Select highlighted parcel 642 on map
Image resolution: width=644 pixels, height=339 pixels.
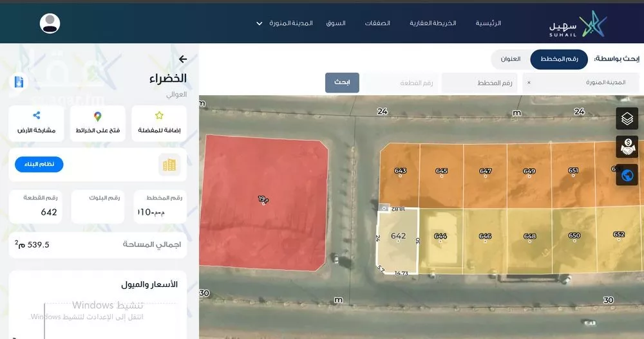point(398,241)
